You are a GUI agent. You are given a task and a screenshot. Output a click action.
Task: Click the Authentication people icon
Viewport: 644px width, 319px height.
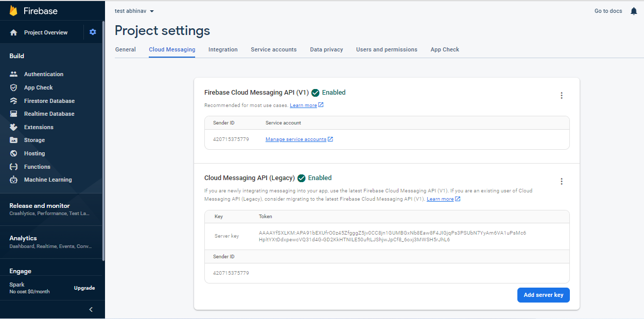14,74
